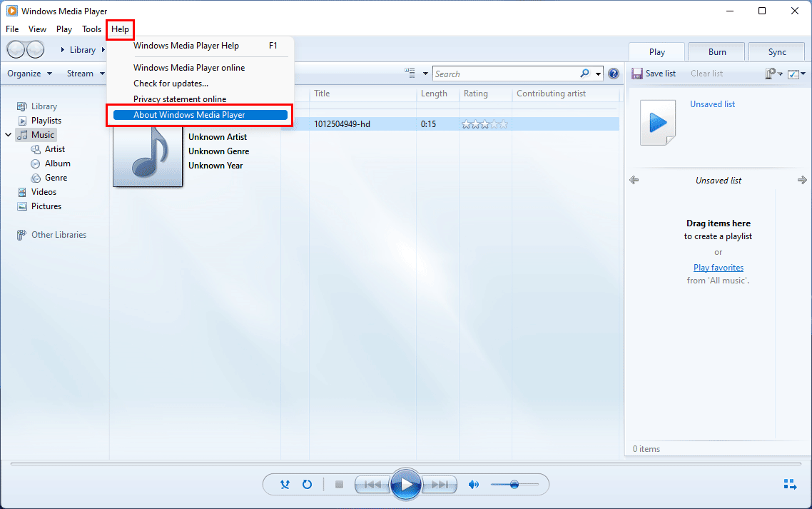Open the blue Help question mark icon
The width and height of the screenshot is (812, 509).
pos(614,74)
